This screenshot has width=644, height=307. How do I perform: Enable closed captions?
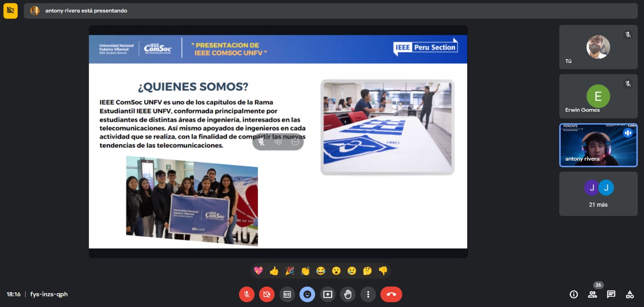pyautogui.click(x=287, y=295)
